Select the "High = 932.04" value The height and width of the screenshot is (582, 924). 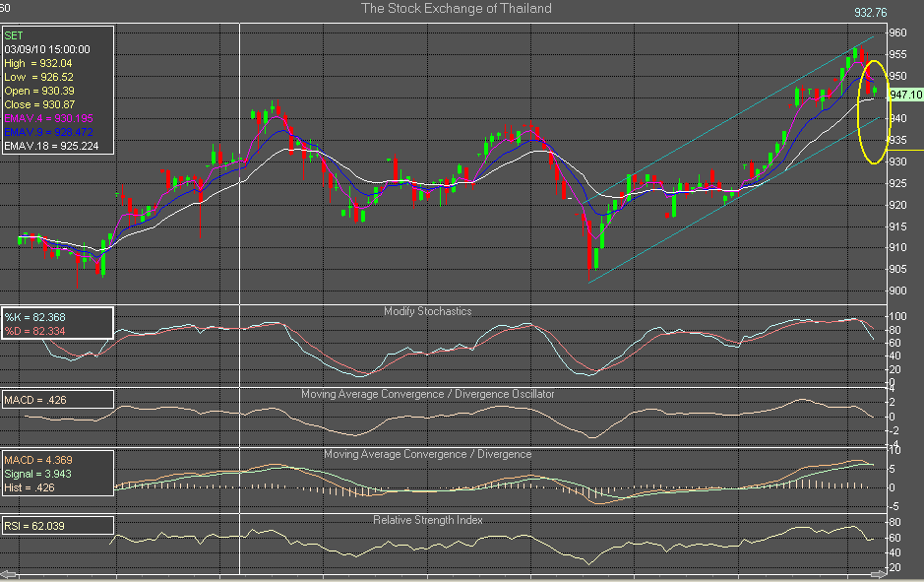(38, 63)
